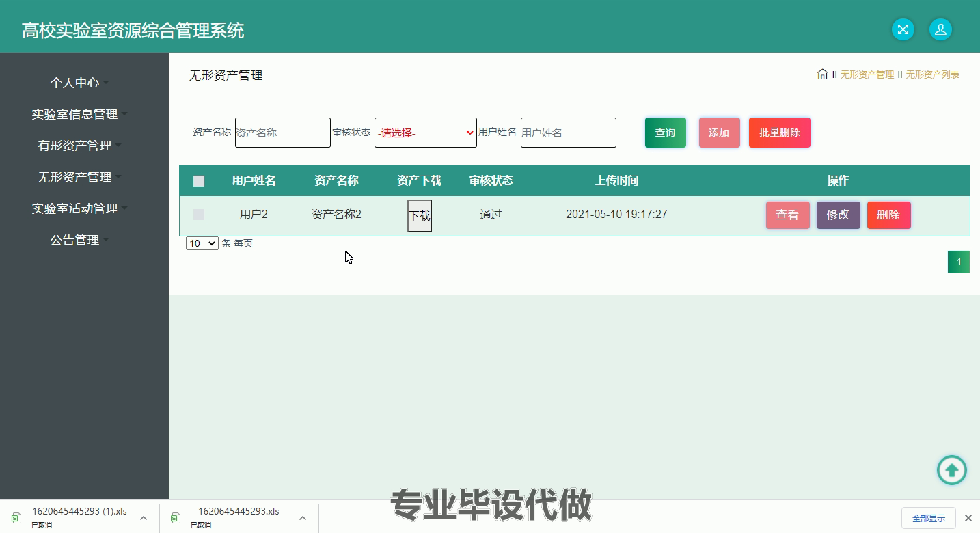This screenshot has height=533, width=980.
Task: Click 查看 for the 用户2 row
Action: point(788,215)
